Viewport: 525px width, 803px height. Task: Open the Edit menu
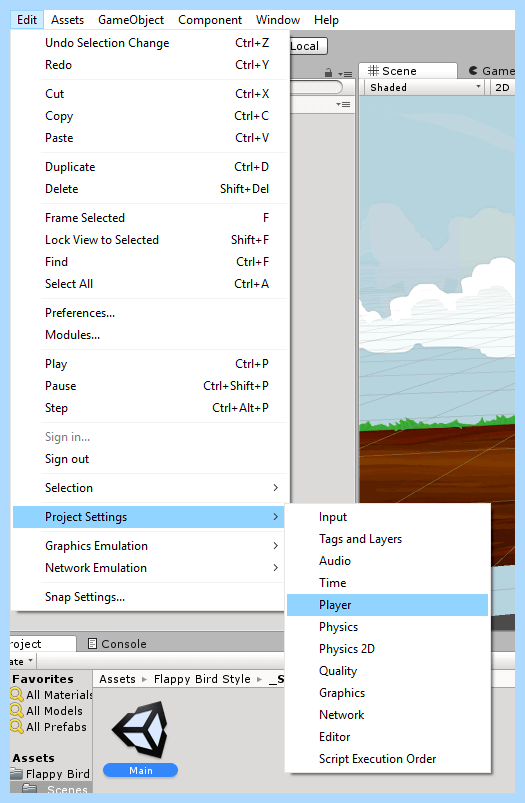click(x=27, y=20)
